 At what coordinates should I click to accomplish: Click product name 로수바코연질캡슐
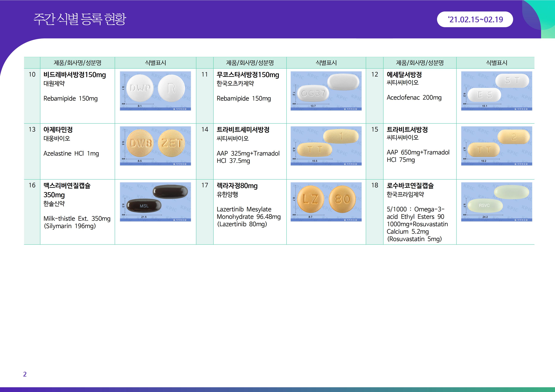click(410, 186)
